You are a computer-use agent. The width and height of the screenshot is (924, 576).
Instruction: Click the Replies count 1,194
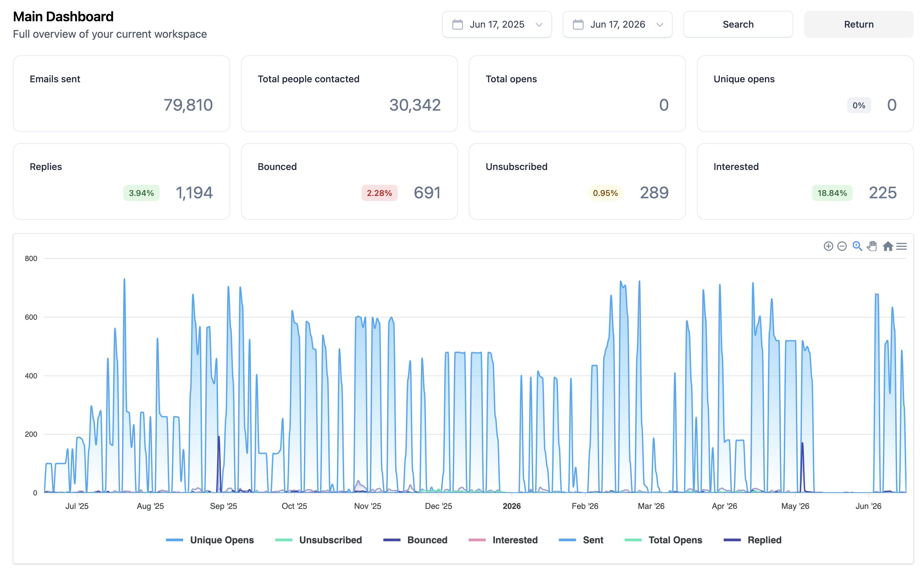(x=194, y=193)
